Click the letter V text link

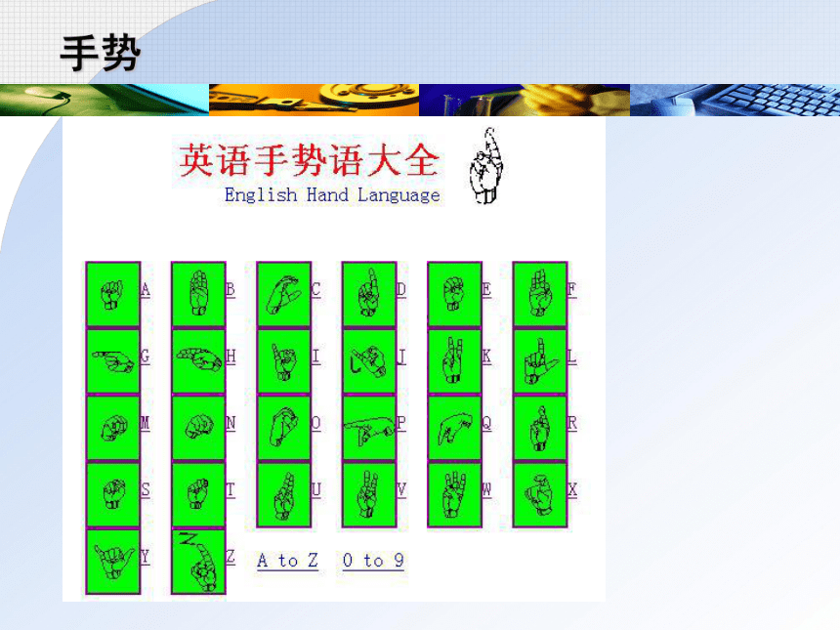[x=401, y=490]
